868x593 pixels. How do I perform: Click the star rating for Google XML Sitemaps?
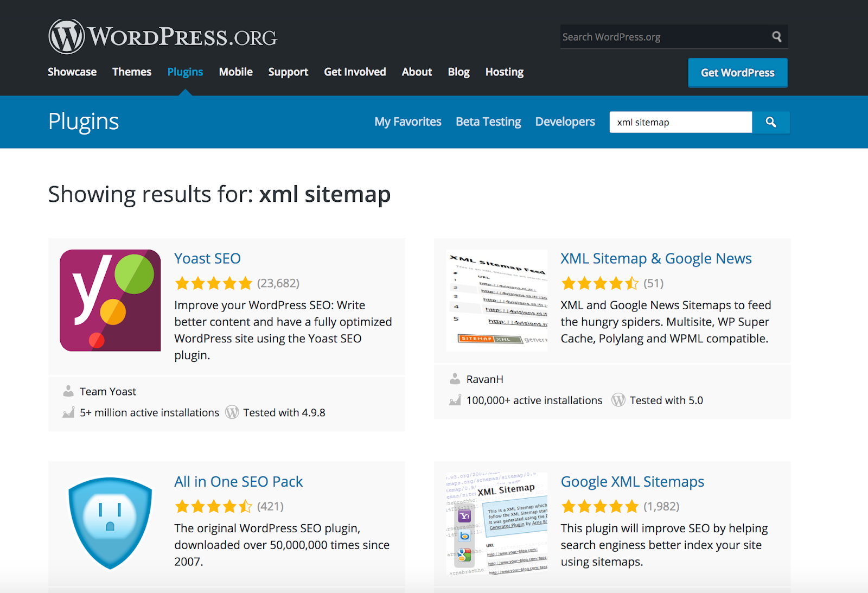600,506
